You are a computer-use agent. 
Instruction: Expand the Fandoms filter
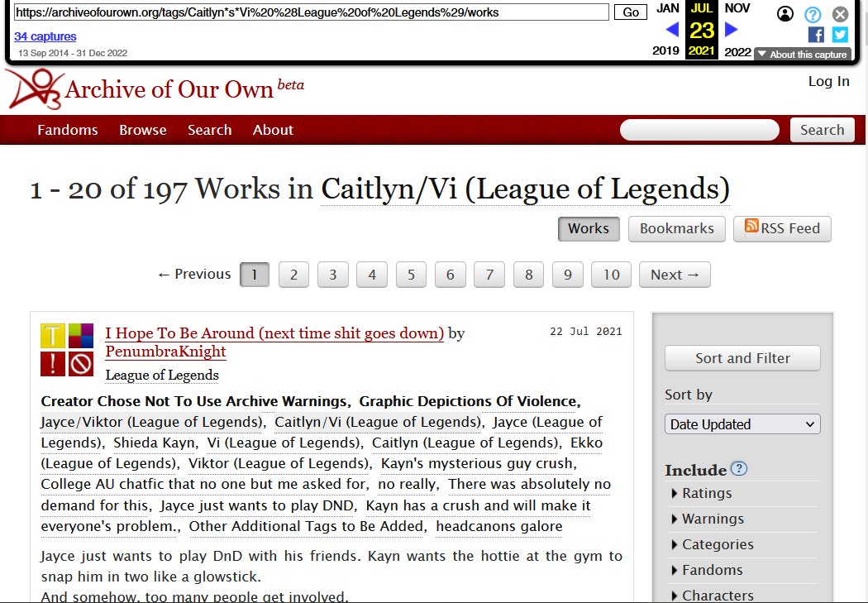(x=706, y=570)
